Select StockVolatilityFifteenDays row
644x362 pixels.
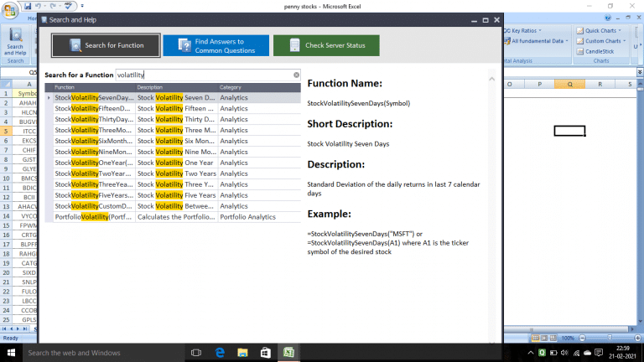pyautogui.click(x=173, y=108)
